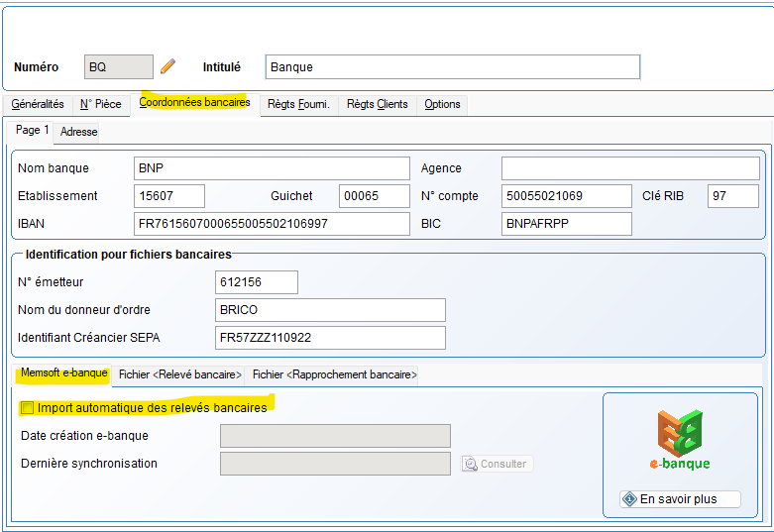This screenshot has width=774, height=532.
Task: Switch to the Adresse sub-tab
Action: tap(78, 131)
